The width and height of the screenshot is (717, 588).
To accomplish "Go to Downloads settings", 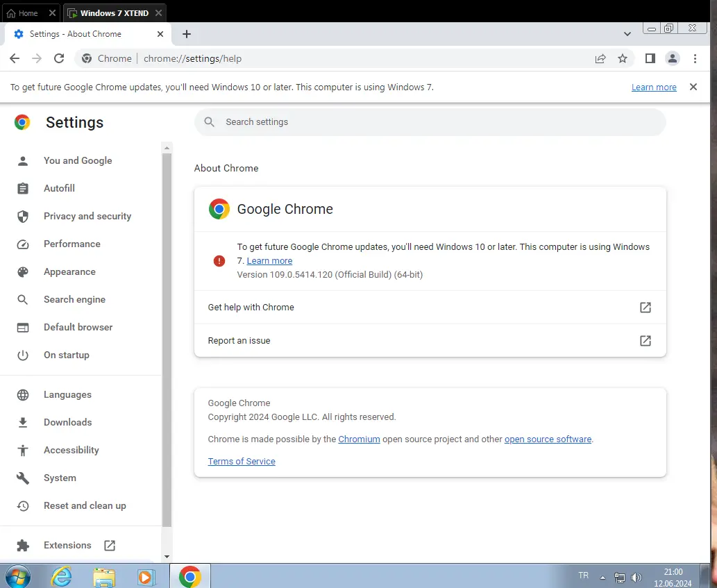I will [x=68, y=423].
